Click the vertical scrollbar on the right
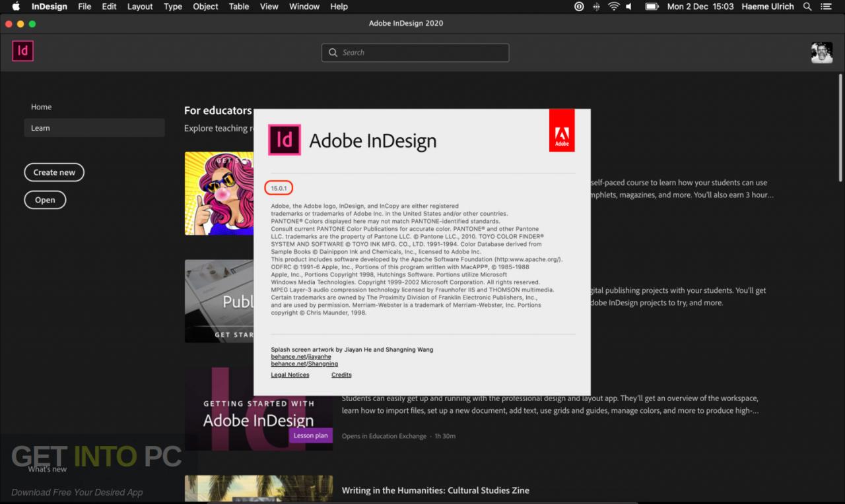The height and width of the screenshot is (504, 845). pyautogui.click(x=840, y=127)
